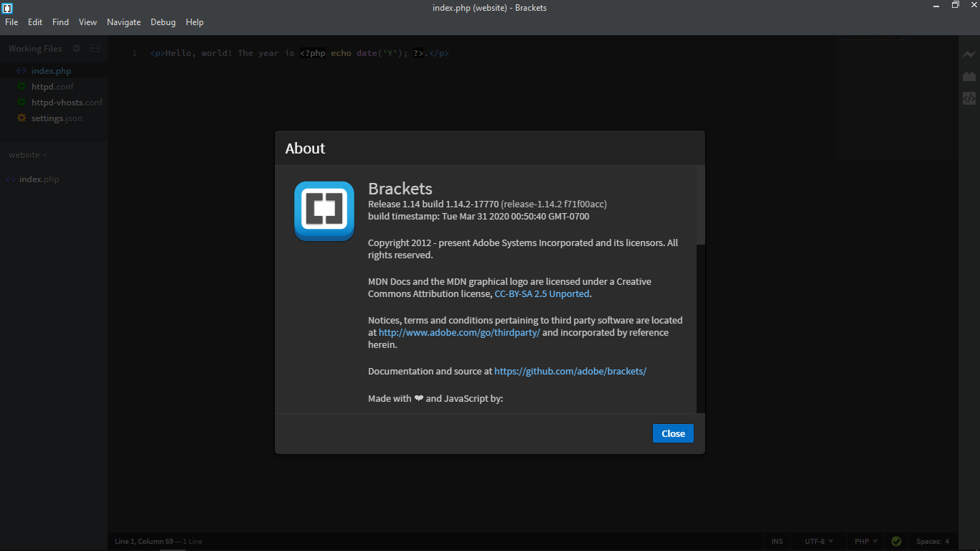Screen dimensions: 980x551
Task: Click the About dialog title text
Action: 305,149
